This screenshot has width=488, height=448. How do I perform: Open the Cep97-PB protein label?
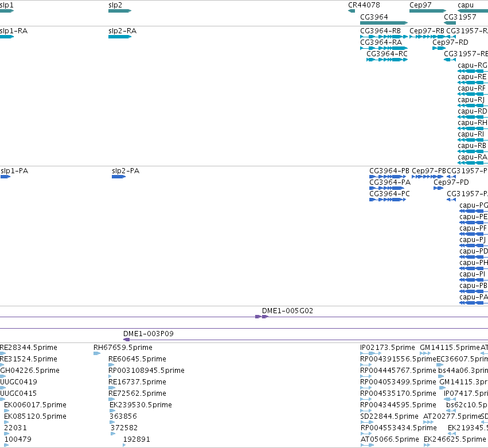(429, 171)
